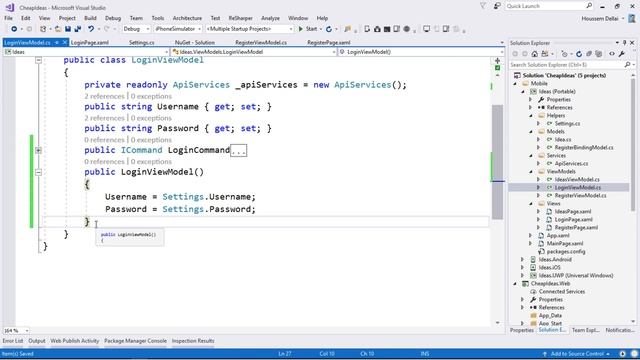Switch to the RegisterViewModel.cs tab
This screenshot has width=640, height=360.
click(261, 42)
